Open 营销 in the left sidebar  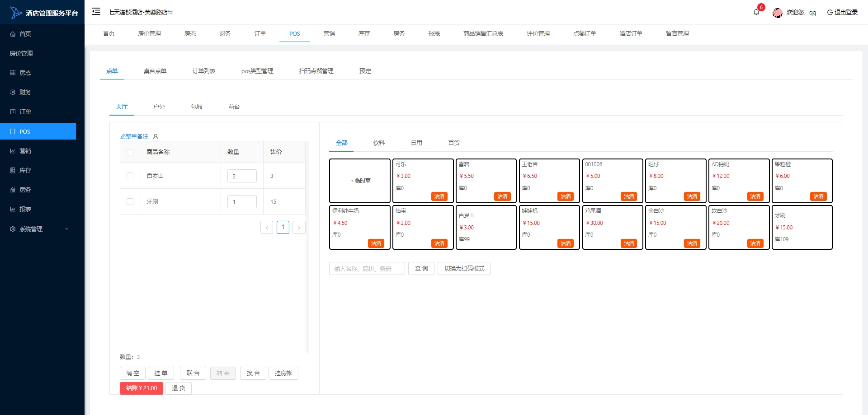click(x=25, y=151)
